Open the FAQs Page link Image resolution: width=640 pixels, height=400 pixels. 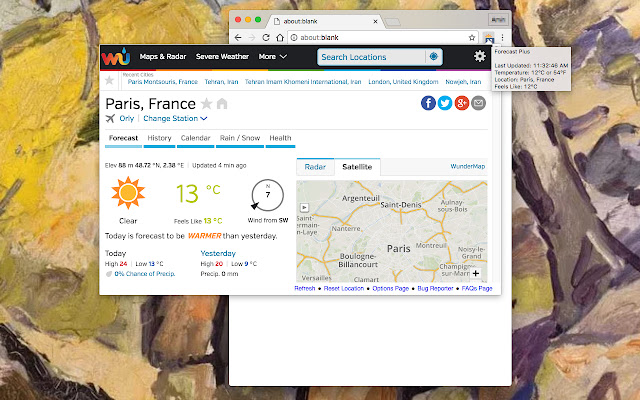(477, 288)
